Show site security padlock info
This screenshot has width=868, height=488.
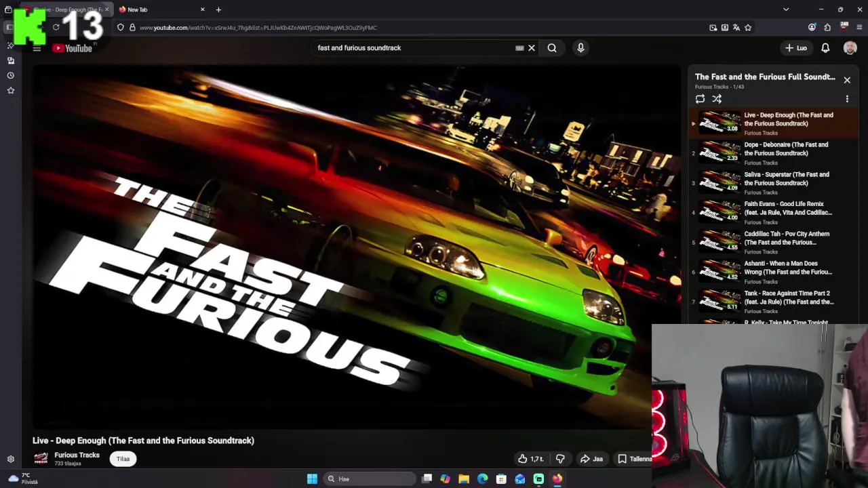pyautogui.click(x=132, y=28)
